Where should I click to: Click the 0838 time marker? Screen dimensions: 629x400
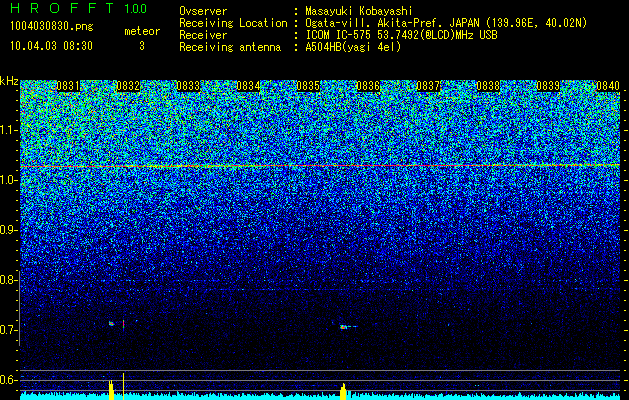tap(488, 86)
